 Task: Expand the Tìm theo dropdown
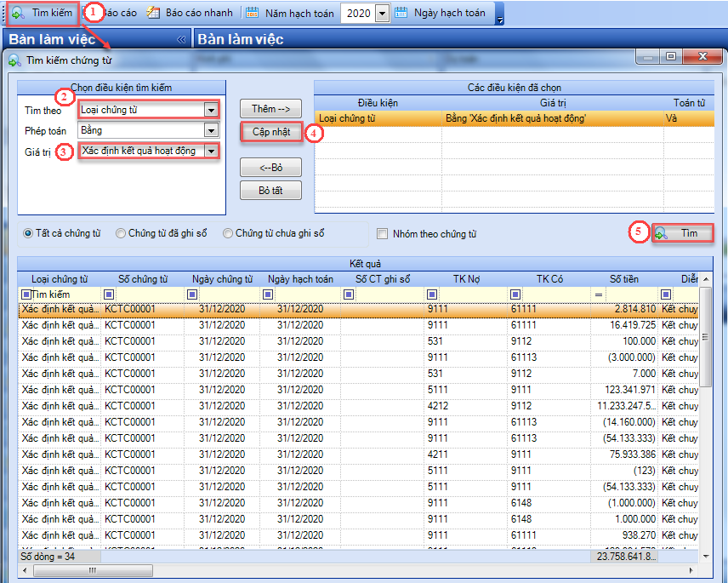pos(211,110)
